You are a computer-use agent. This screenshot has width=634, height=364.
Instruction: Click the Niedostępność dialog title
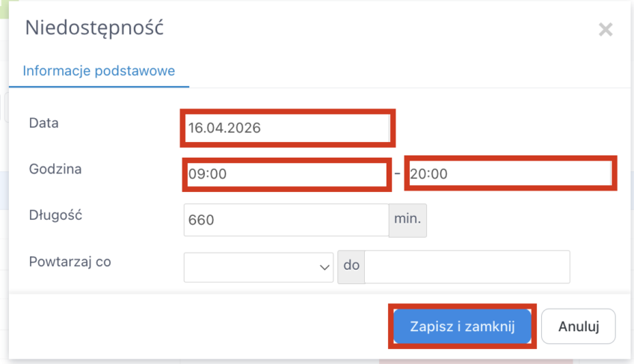click(94, 28)
